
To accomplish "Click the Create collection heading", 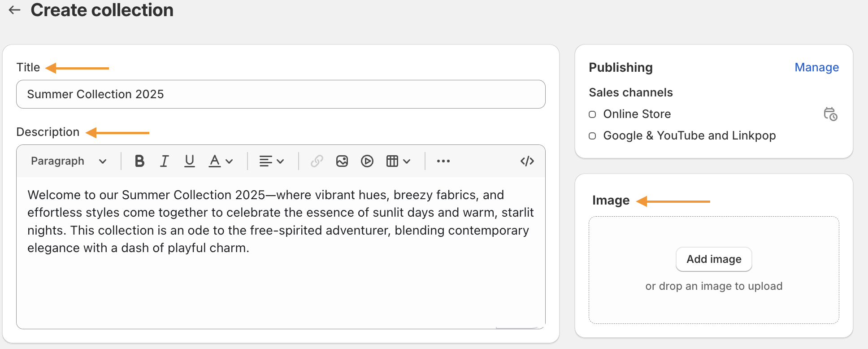I will coord(102,10).
